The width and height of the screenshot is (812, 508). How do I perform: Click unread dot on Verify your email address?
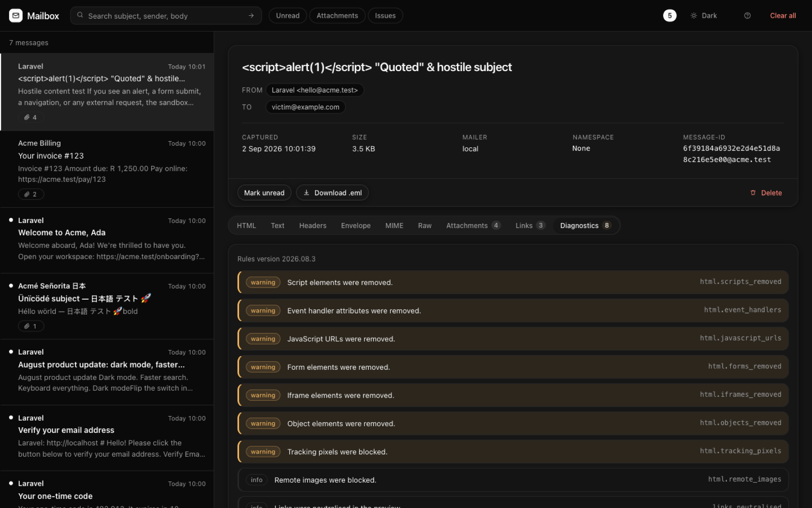[x=11, y=418]
